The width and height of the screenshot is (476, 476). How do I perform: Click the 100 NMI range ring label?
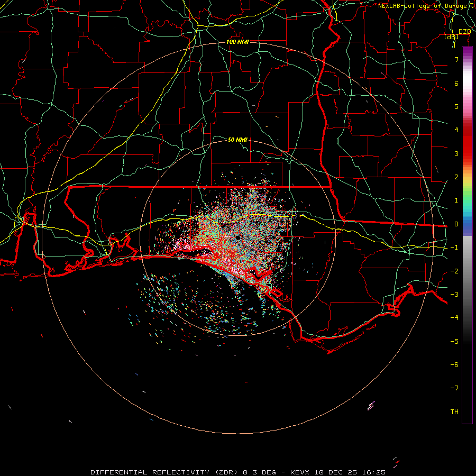point(237,42)
